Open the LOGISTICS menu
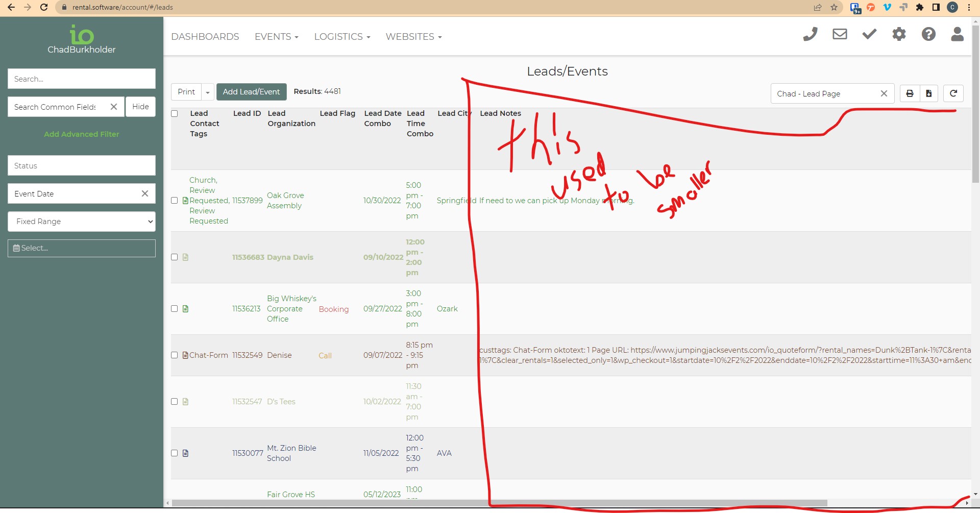980x513 pixels. click(x=342, y=37)
